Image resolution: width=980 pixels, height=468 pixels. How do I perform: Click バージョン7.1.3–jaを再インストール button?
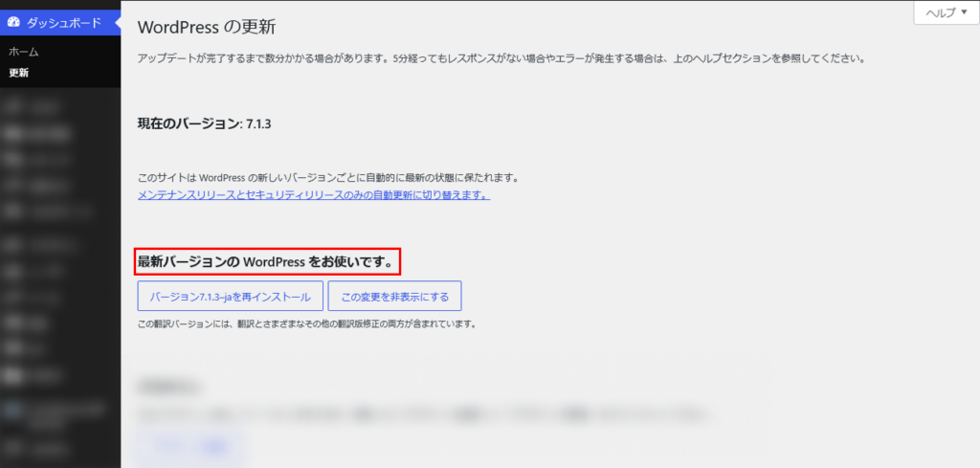pyautogui.click(x=230, y=296)
